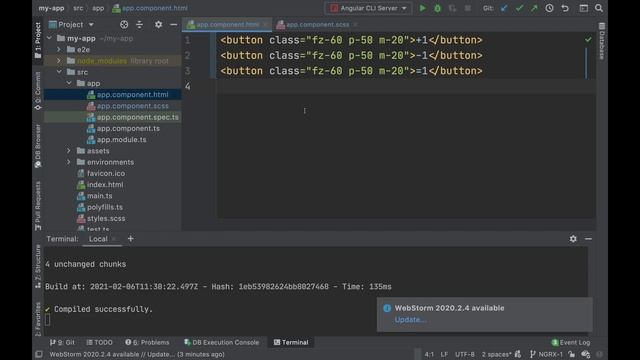Click the 2 spaces indent setting
Viewport: 640px width, 360px height.
tap(497, 354)
